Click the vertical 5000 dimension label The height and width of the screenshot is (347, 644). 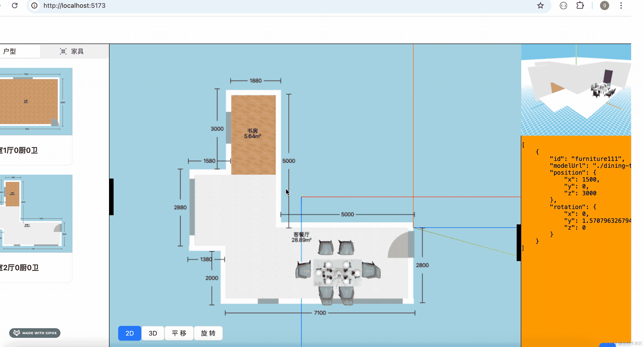click(289, 161)
